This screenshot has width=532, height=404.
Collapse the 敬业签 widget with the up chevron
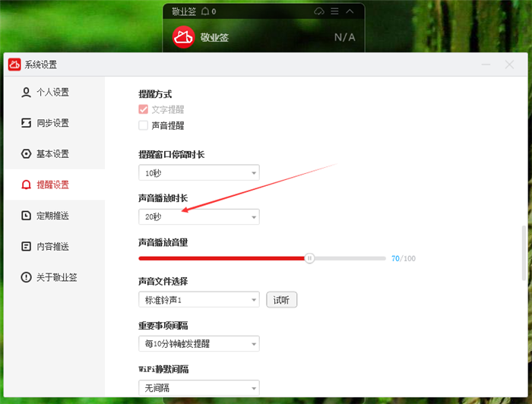pos(350,11)
